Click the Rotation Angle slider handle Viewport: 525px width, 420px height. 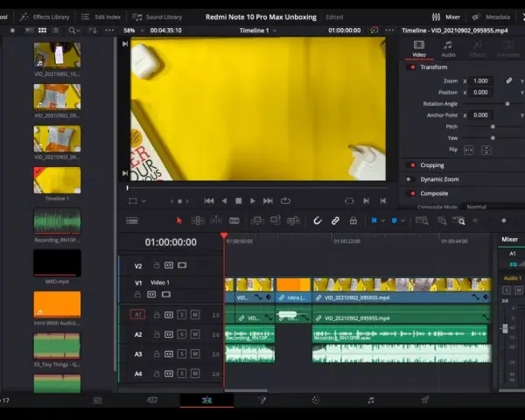pyautogui.click(x=507, y=104)
